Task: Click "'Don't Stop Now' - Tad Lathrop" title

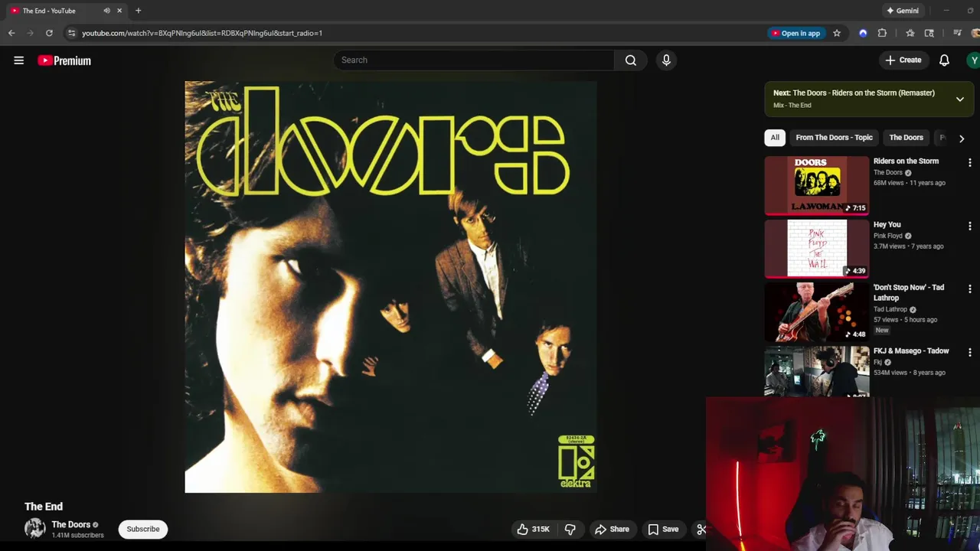Action: click(x=909, y=292)
